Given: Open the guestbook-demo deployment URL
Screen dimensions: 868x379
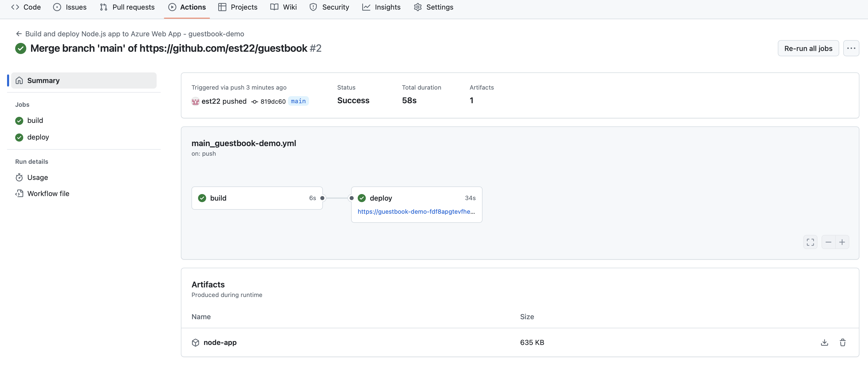Looking at the screenshot, I should 416,211.
